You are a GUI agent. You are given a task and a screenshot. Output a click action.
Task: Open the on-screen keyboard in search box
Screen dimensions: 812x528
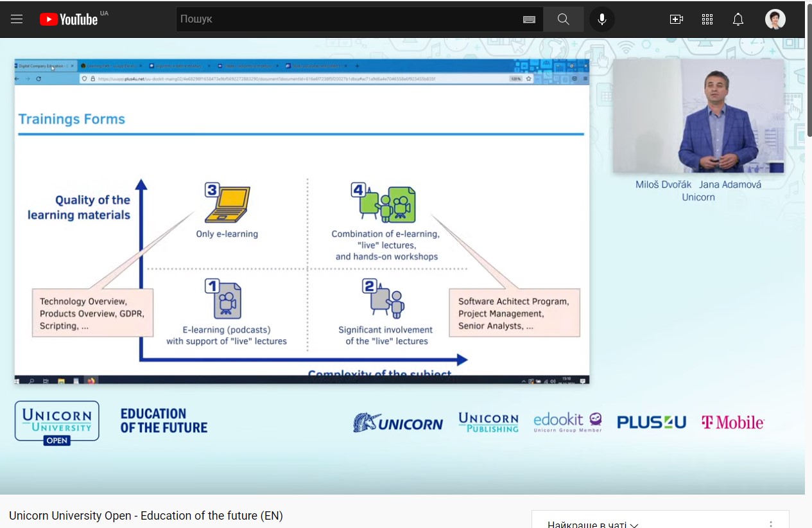point(530,19)
